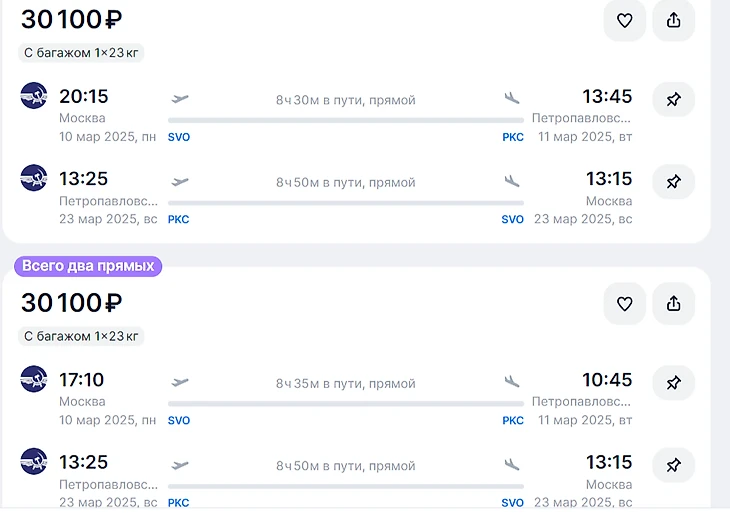730x519 pixels.
Task: Pin first ticket's 13:25 return flight
Action: 673,182
